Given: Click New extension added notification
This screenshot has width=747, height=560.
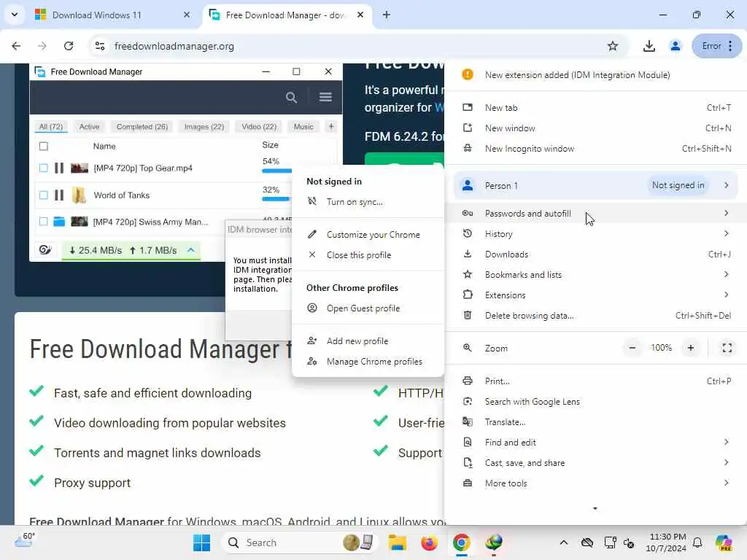Looking at the screenshot, I should [x=596, y=75].
